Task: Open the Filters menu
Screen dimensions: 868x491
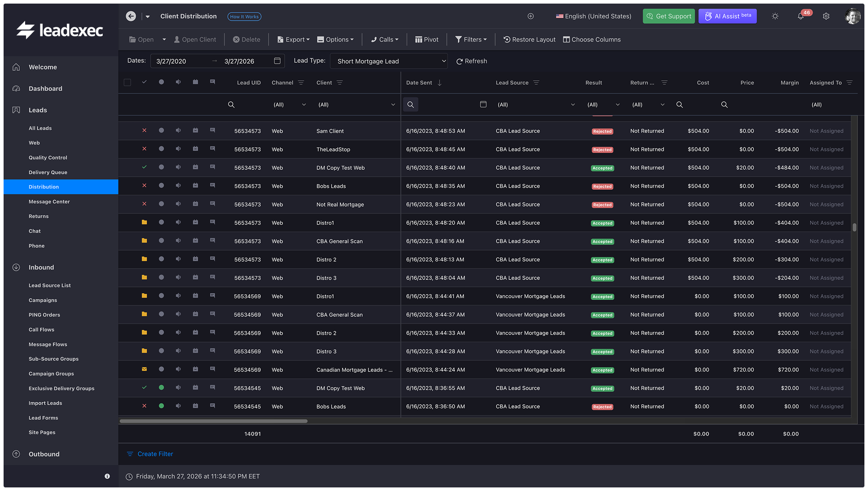Action: [471, 39]
